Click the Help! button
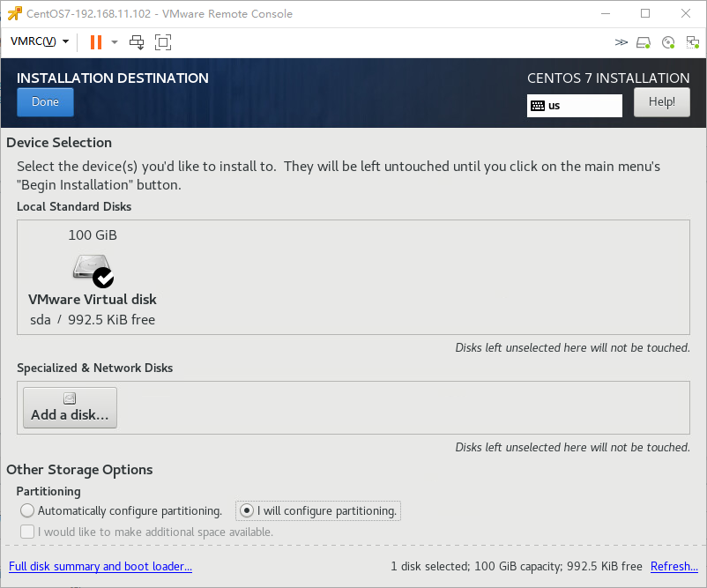Image resolution: width=707 pixels, height=588 pixels. tap(661, 102)
